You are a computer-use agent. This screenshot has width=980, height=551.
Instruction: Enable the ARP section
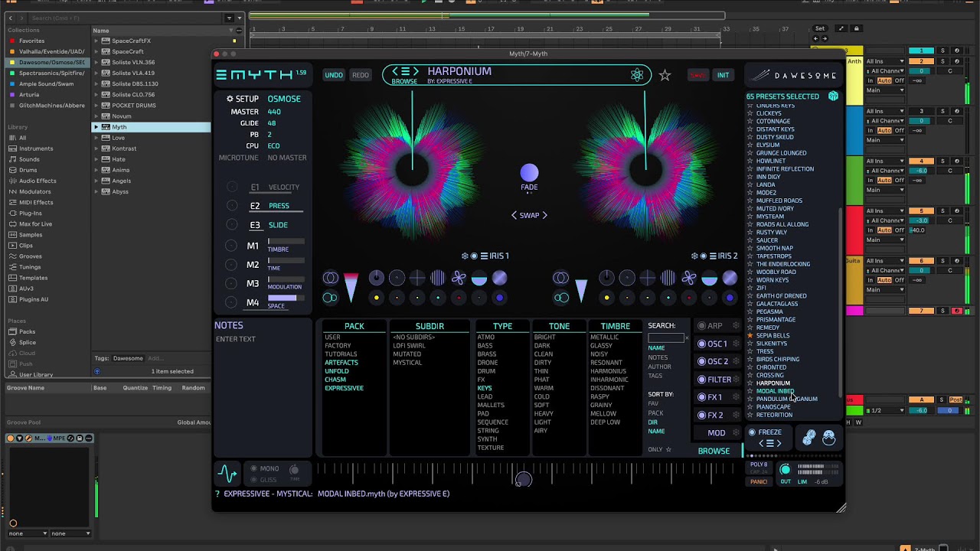point(701,326)
